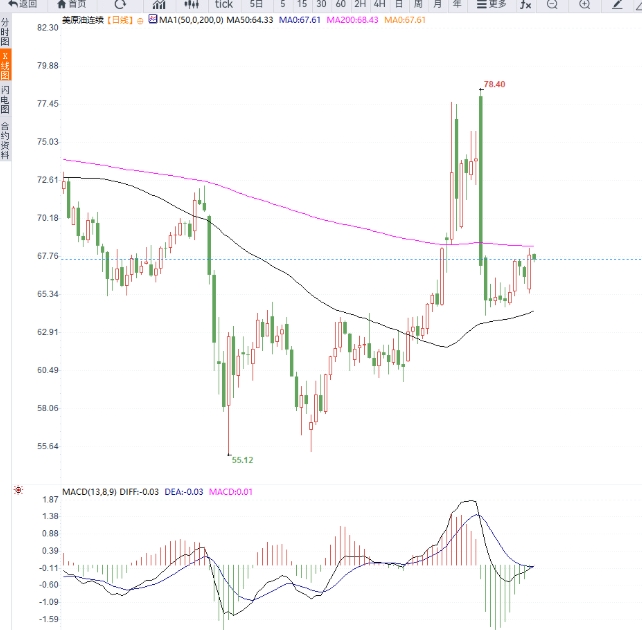Click the zoom out magnifier icon
The image size is (642, 630).
[x=552, y=4]
